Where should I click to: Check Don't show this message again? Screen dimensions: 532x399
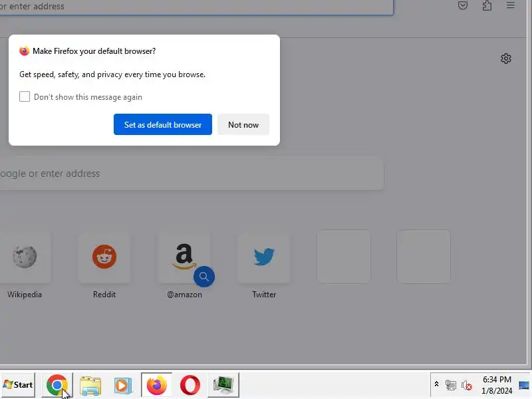pyautogui.click(x=25, y=96)
